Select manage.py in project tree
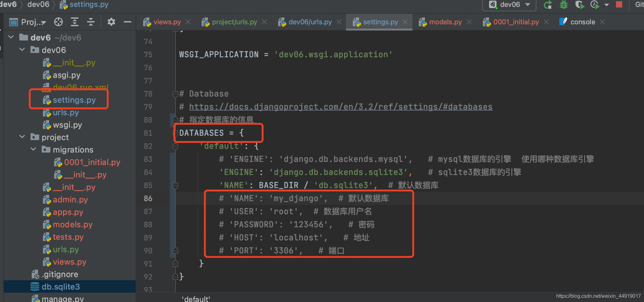Screen dimensions: 644x302 click(63, 299)
